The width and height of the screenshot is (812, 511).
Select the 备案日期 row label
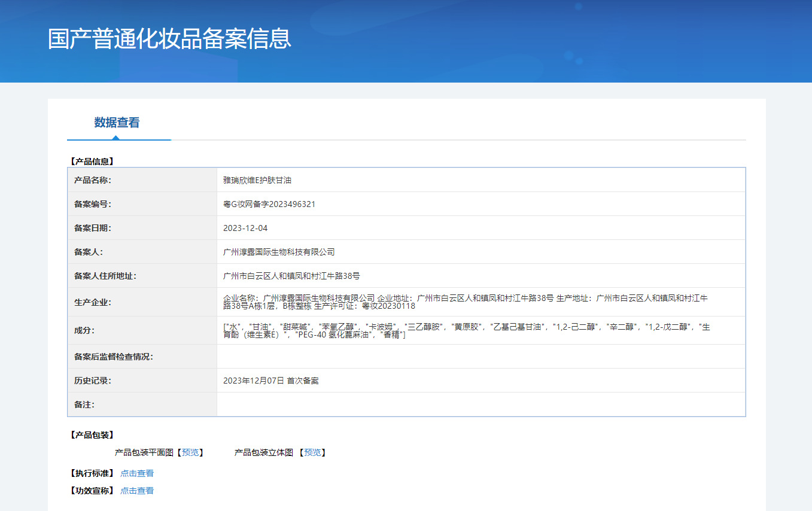[93, 228]
